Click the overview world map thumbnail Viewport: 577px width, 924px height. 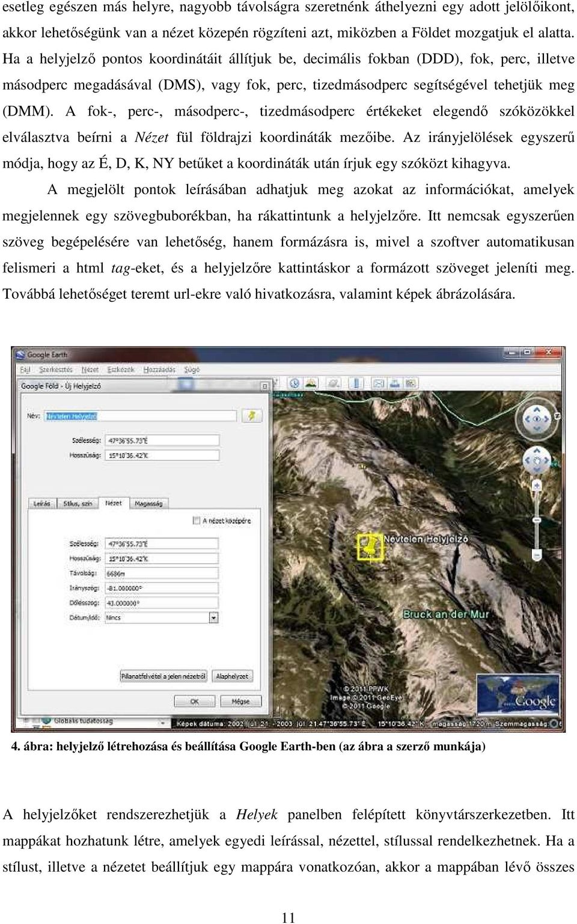pyautogui.click(x=518, y=694)
